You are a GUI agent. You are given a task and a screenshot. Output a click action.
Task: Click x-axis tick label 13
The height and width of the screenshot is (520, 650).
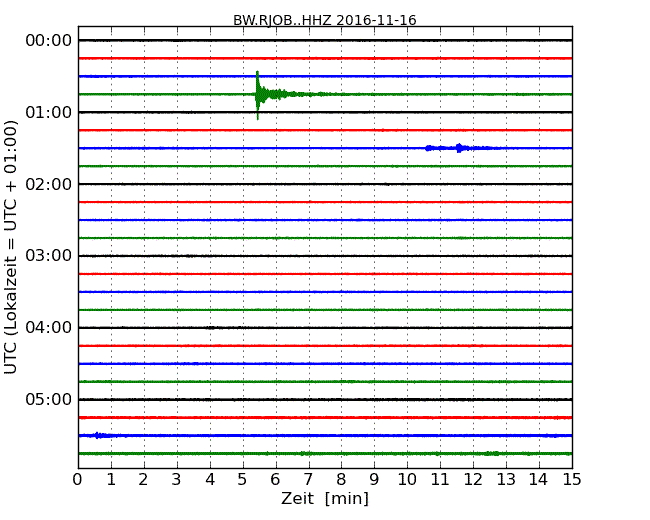click(506, 480)
